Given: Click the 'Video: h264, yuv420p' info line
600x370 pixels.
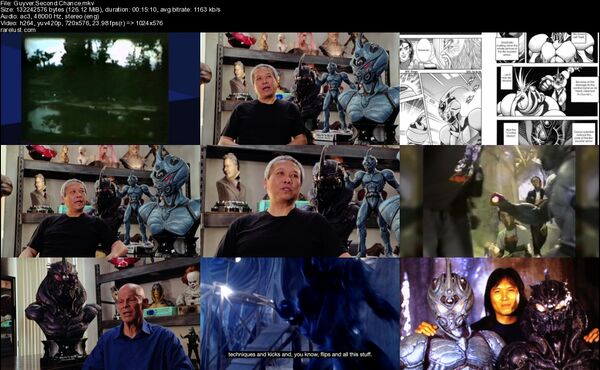Looking at the screenshot, I should pyautogui.click(x=82, y=23).
